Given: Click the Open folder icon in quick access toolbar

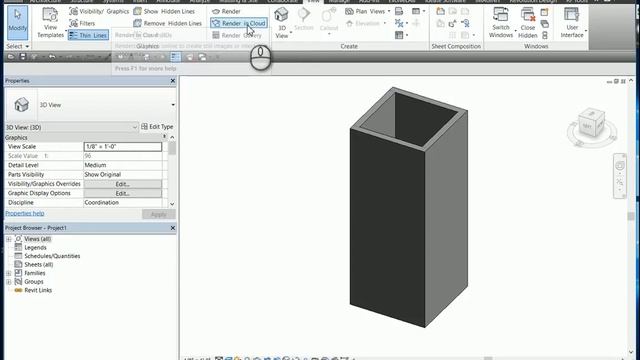Looking at the screenshot, I should (x=11, y=57).
